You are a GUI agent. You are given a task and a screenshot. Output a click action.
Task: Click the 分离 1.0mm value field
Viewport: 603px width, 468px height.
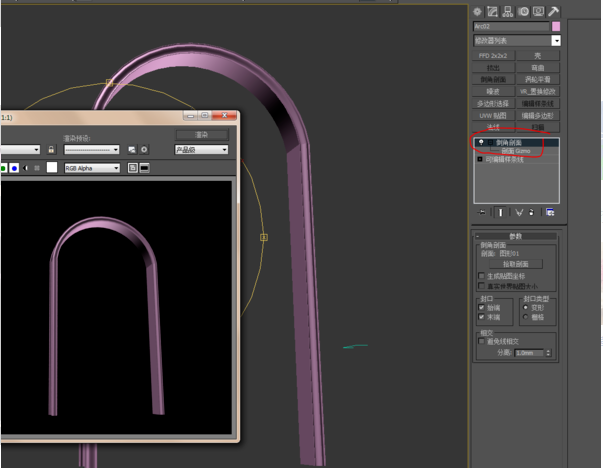pyautogui.click(x=529, y=353)
